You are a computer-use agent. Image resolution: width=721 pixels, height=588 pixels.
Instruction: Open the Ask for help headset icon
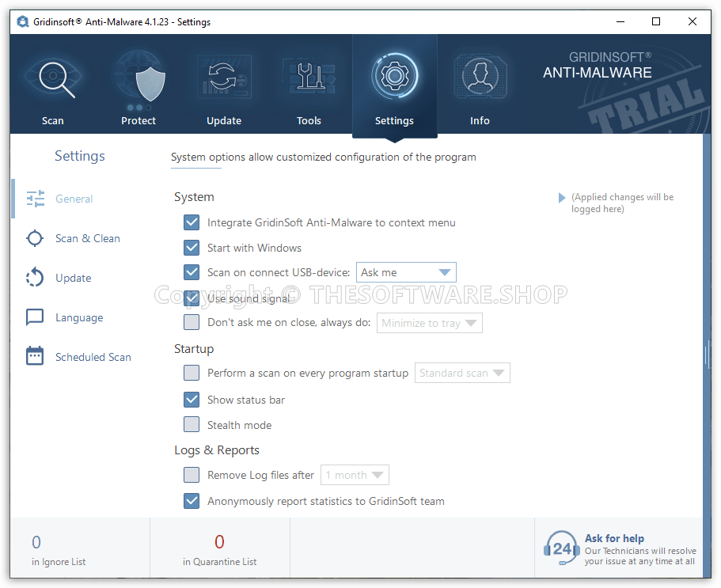click(x=561, y=548)
